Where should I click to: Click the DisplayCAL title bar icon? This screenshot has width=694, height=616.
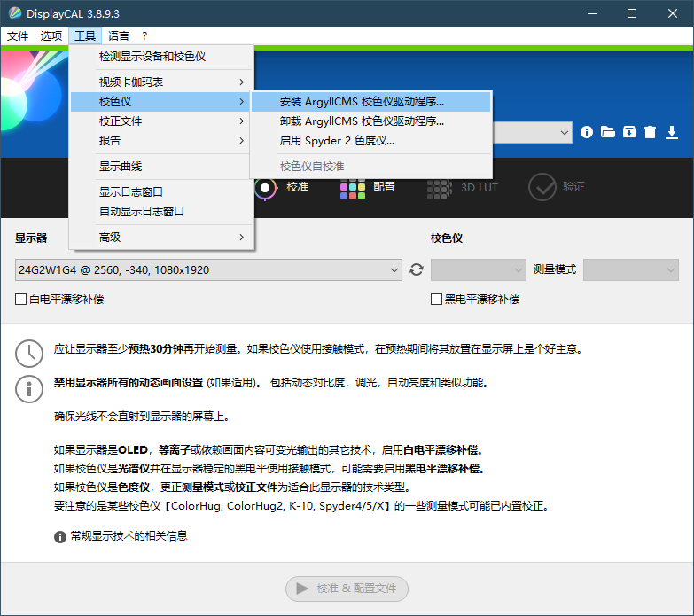point(15,13)
